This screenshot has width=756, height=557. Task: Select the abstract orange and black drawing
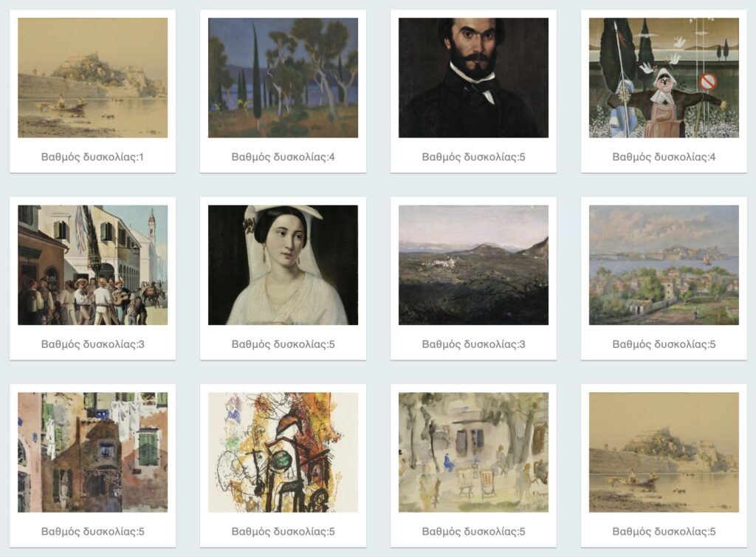[x=283, y=452]
